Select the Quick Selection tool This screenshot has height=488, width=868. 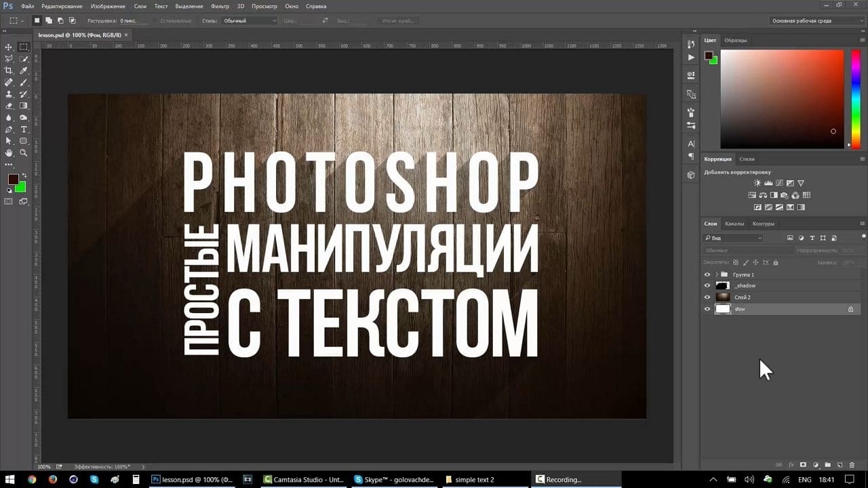pos(24,59)
